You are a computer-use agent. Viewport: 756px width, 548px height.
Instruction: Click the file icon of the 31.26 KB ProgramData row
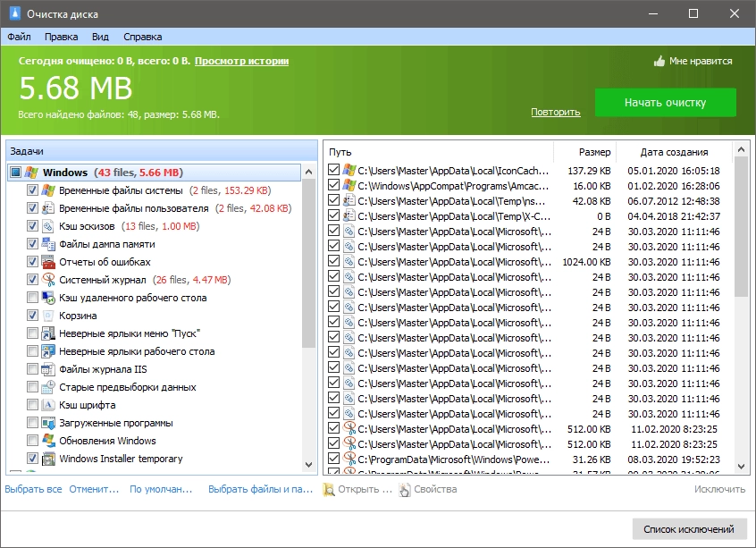pyautogui.click(x=349, y=459)
